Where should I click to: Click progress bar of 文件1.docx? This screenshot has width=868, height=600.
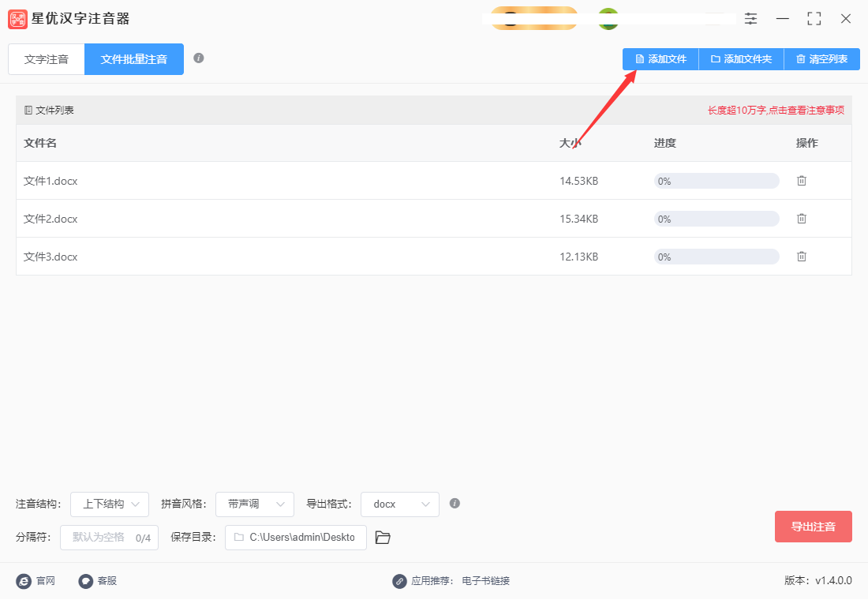tap(716, 181)
